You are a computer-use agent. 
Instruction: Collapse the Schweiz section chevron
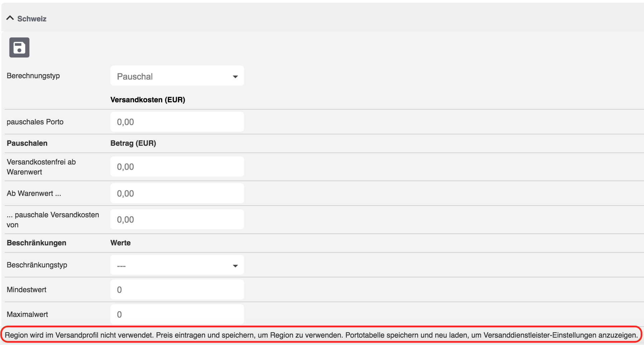[x=10, y=18]
